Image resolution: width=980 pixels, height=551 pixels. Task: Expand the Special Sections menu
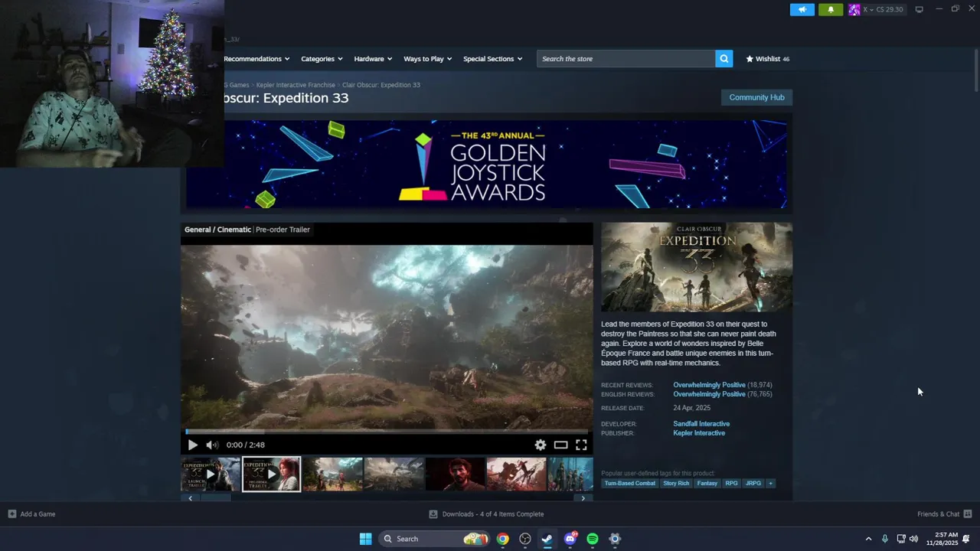point(492,59)
